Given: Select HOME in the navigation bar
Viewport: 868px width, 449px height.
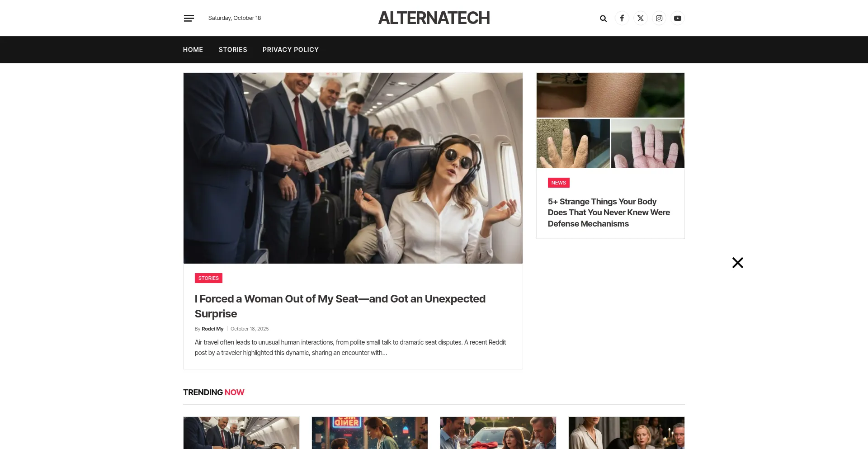Looking at the screenshot, I should pyautogui.click(x=193, y=50).
